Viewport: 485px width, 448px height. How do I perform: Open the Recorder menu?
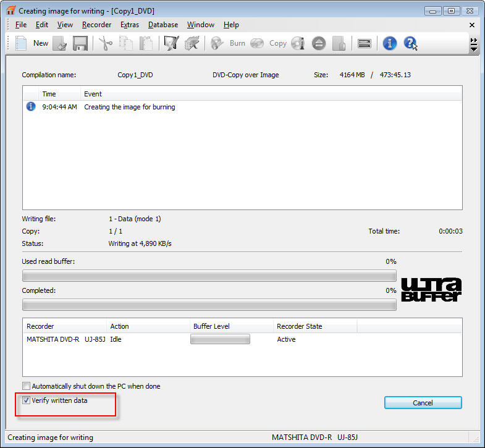click(x=96, y=25)
